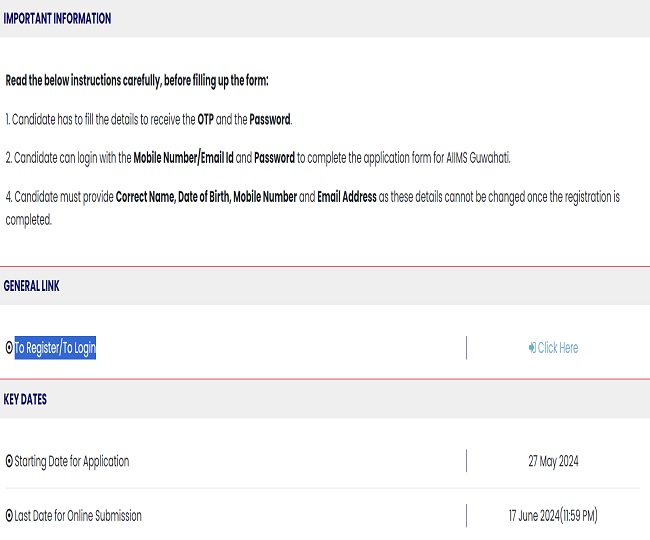Click the bullet icon before To Register/To Login
Image resolution: width=650 pixels, height=540 pixels.
coord(9,348)
